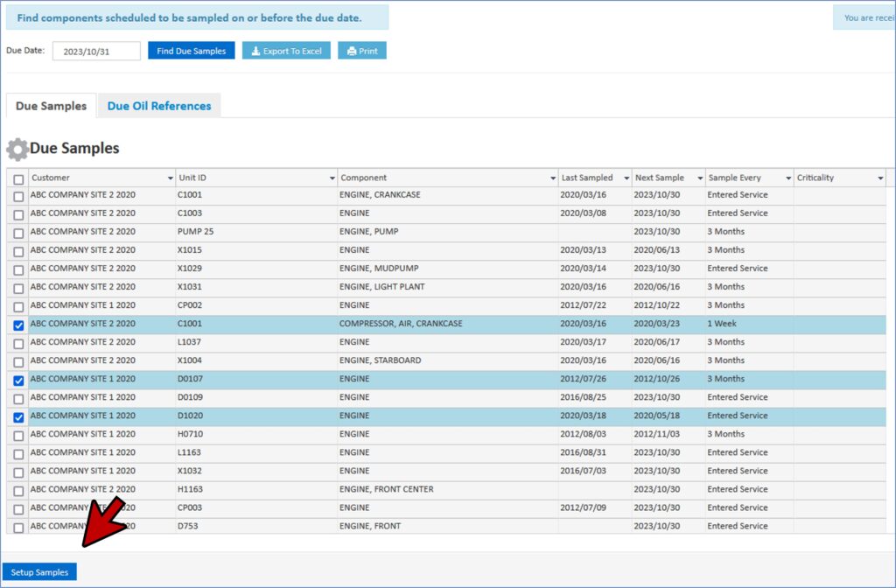Click Find Due Samples button

[x=191, y=51]
